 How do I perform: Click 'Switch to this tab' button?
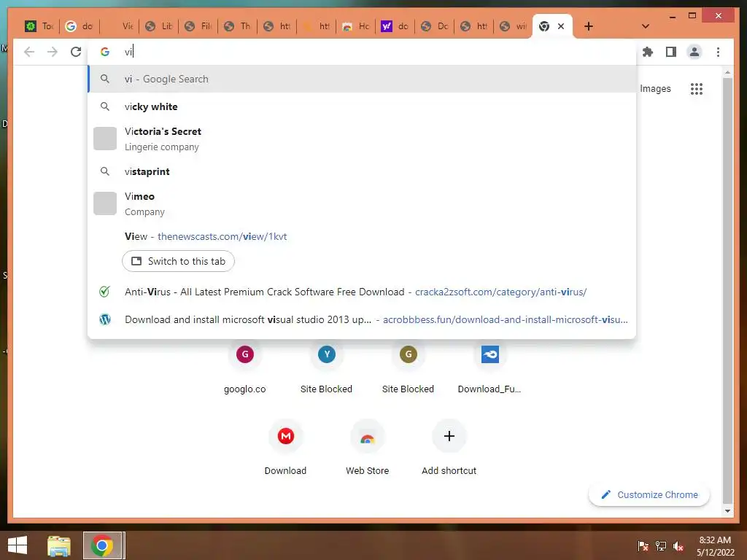point(178,261)
